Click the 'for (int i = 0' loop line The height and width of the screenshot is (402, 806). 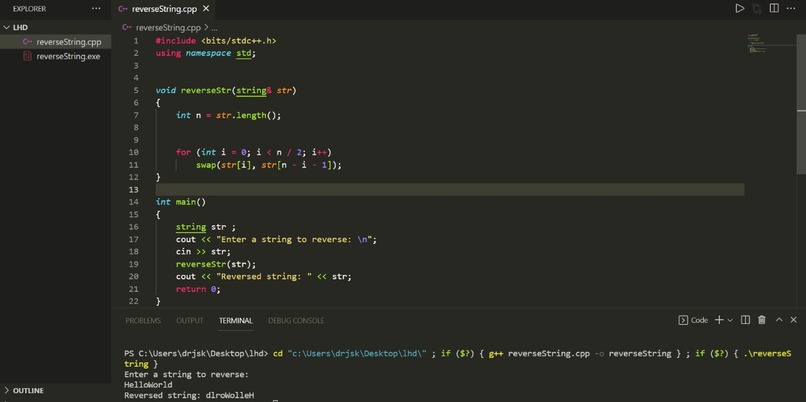[254, 153]
